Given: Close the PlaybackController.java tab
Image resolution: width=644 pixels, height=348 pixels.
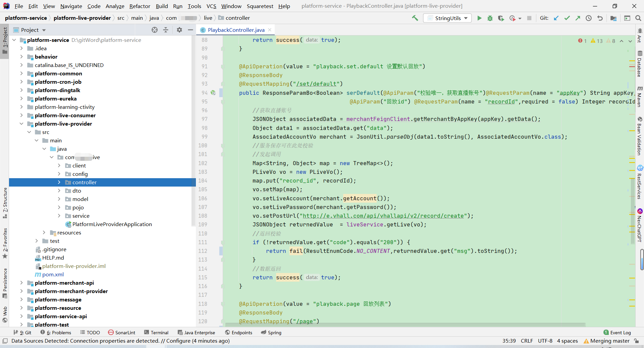Looking at the screenshot, I should (x=270, y=30).
